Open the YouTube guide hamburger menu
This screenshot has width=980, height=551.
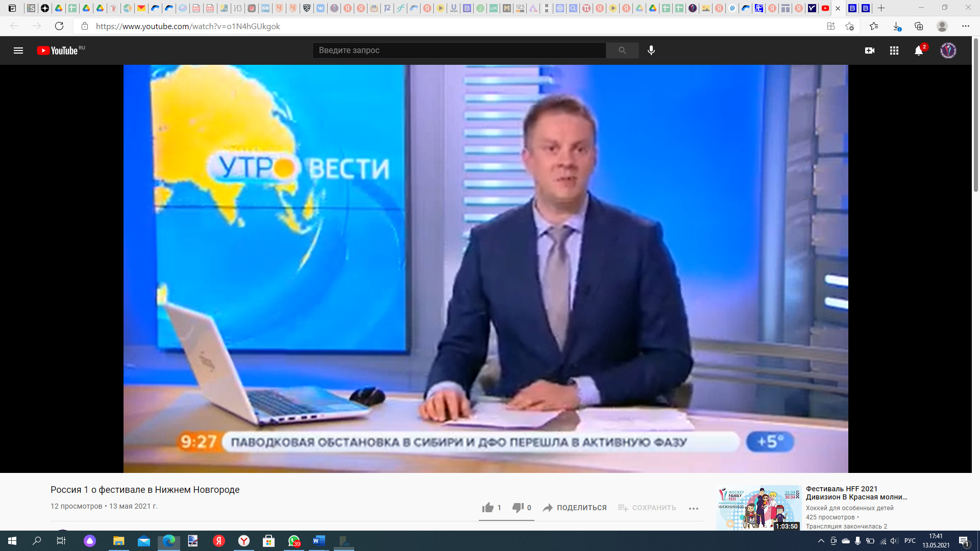(x=18, y=51)
